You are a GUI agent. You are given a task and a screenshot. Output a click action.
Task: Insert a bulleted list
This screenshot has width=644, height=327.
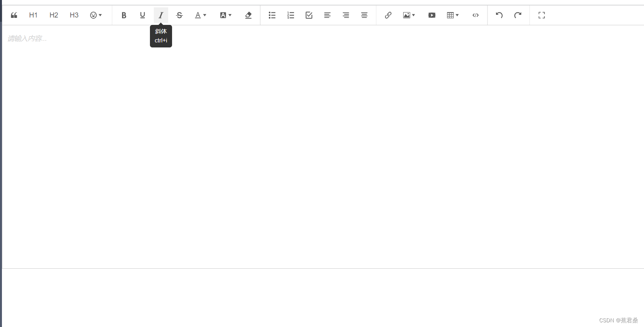click(x=272, y=15)
